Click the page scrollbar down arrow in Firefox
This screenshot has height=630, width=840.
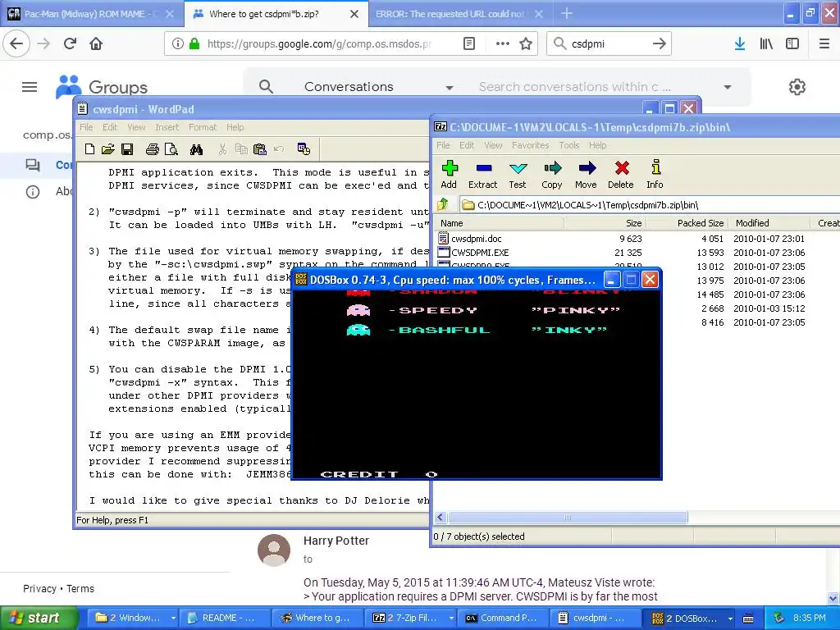point(833,598)
